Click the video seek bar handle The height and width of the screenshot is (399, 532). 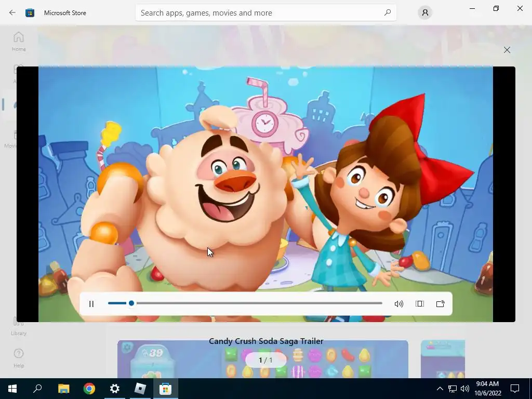tap(131, 303)
